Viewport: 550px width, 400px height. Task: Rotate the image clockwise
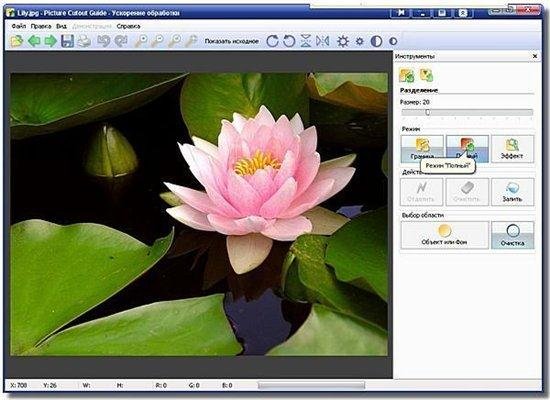point(272,41)
